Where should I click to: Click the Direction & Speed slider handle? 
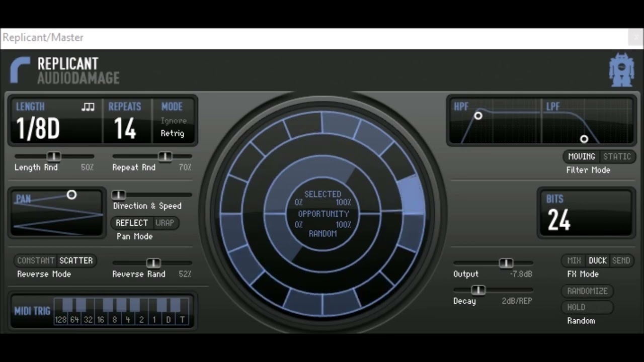(x=118, y=195)
